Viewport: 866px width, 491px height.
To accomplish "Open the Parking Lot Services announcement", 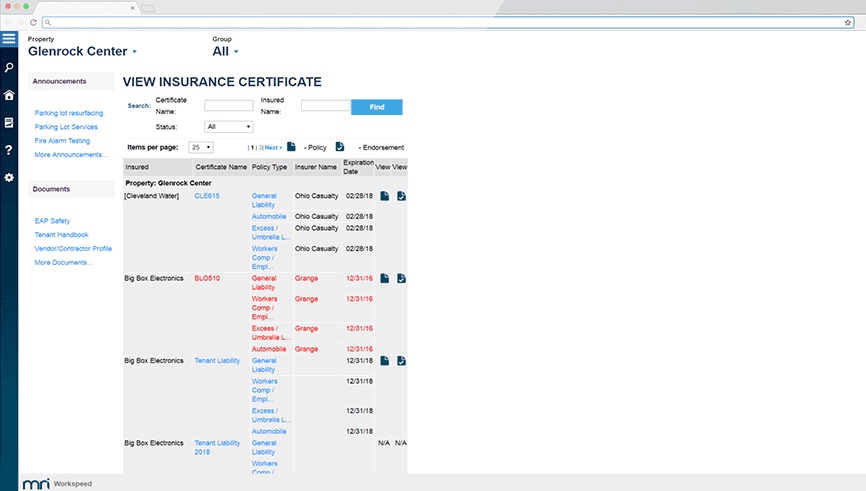I will 66,127.
